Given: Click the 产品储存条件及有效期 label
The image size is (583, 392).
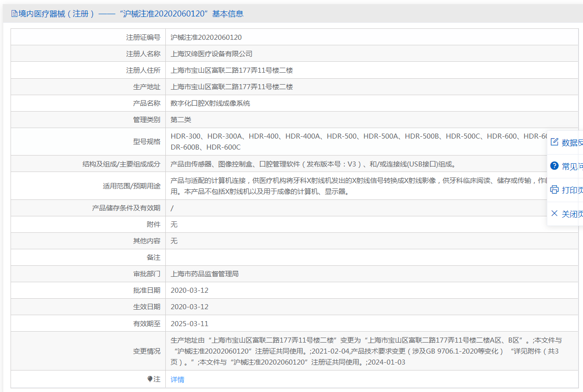Looking at the screenshot, I should click(126, 208).
